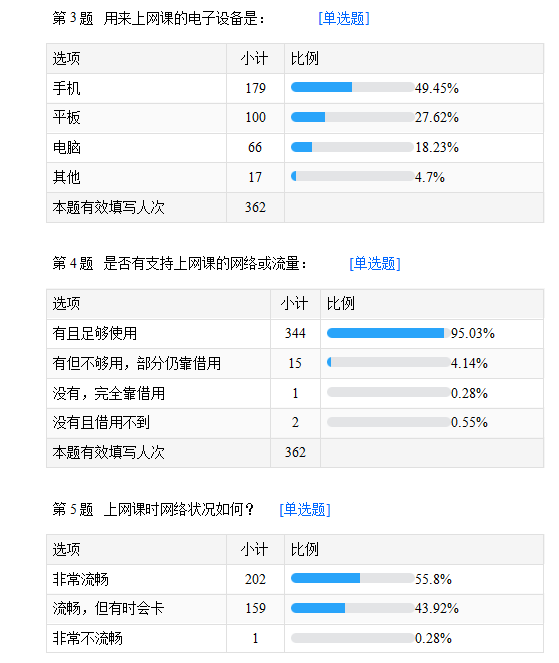Click the 有且足够使用 progress bar at 95.03%

[x=388, y=333]
